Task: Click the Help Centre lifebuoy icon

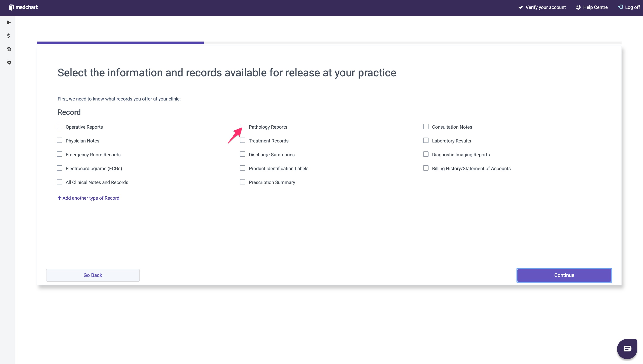Action: [578, 7]
